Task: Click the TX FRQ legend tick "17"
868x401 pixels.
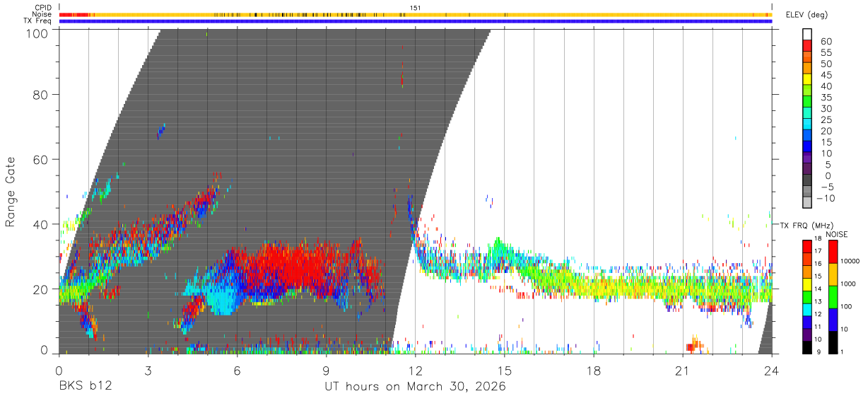Action: tap(819, 251)
